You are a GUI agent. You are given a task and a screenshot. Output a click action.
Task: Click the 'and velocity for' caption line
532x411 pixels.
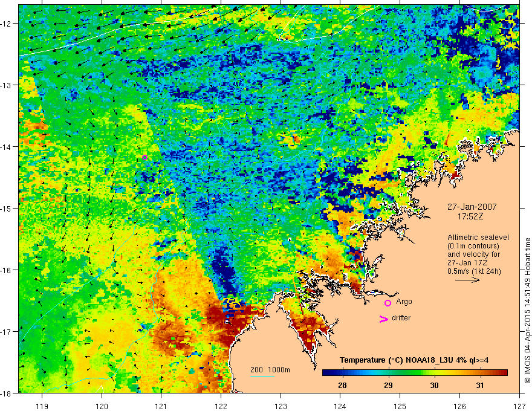pos(473,254)
